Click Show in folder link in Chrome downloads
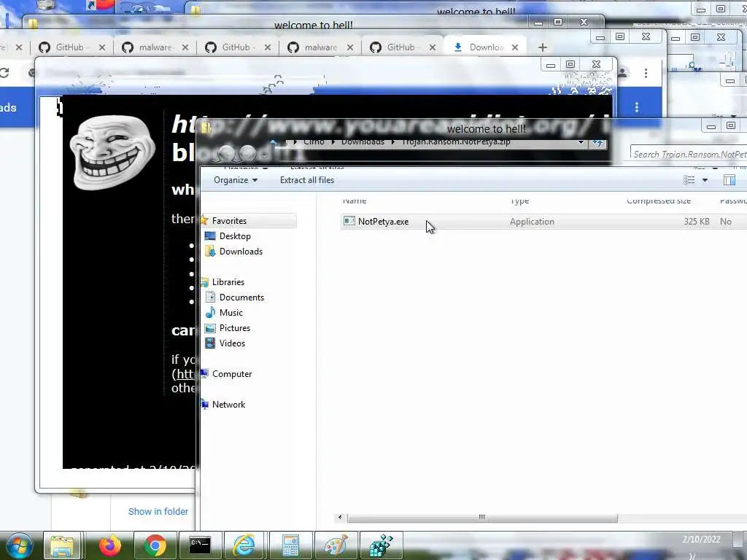This screenshot has width=747, height=560. 158,511
